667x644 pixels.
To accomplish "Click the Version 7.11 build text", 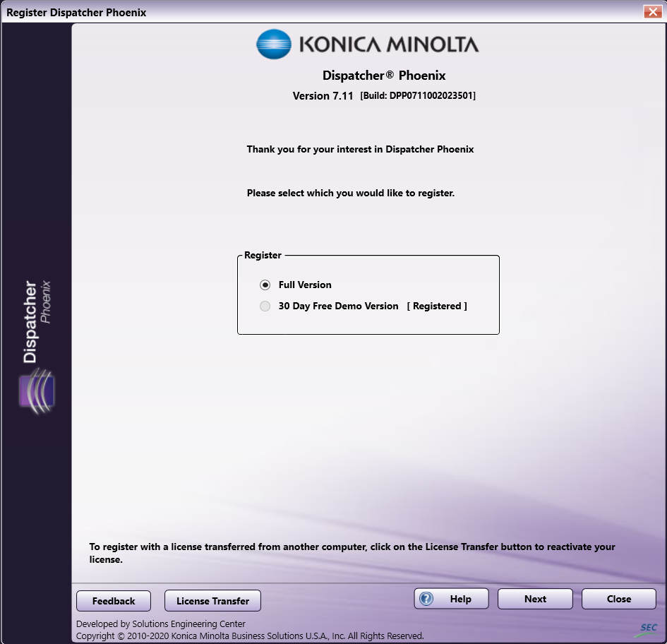I will tap(384, 96).
